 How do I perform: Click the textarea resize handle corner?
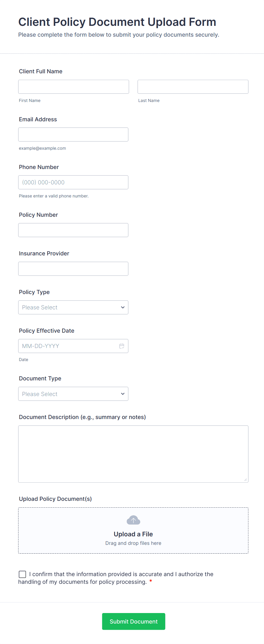(x=246, y=480)
